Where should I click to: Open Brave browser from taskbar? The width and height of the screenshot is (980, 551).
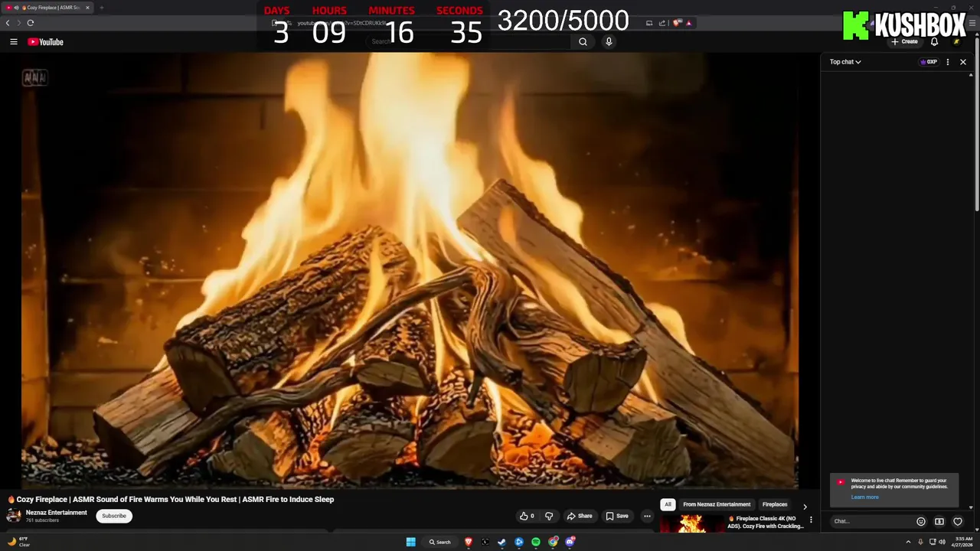pyautogui.click(x=469, y=542)
